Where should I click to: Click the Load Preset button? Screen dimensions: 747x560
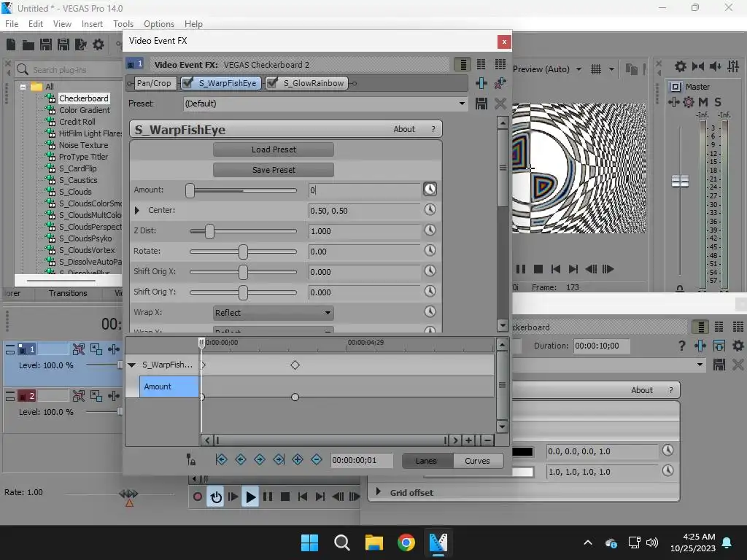pyautogui.click(x=274, y=149)
